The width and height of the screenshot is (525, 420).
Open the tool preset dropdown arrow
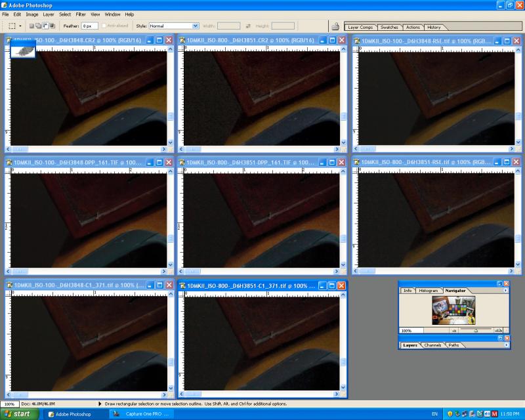[20, 26]
